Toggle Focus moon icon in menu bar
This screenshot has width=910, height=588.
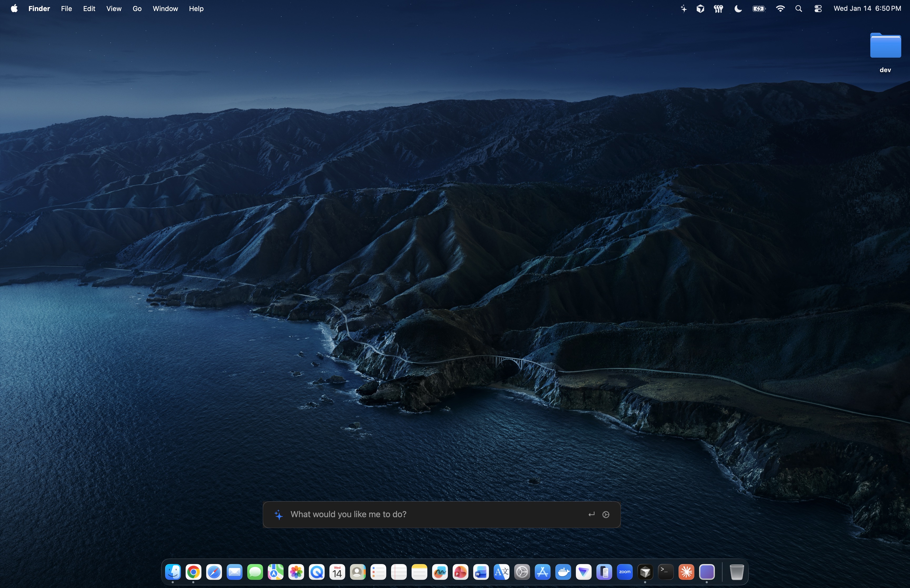[x=738, y=8]
